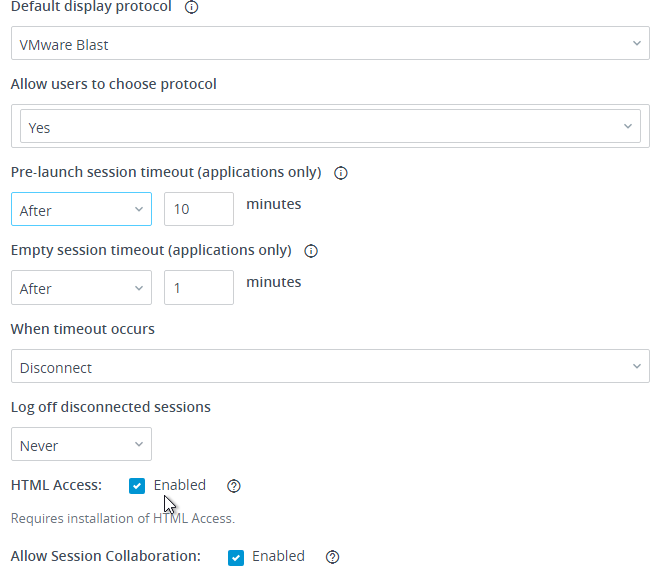The width and height of the screenshot is (658, 578).
Task: Open Log off disconnected sessions Never dropdown
Action: 81,444
